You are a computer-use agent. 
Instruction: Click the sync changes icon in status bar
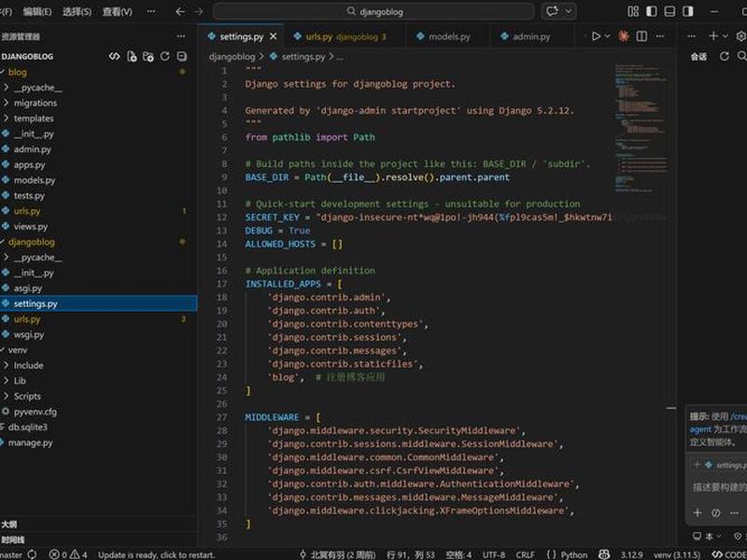click(x=32, y=554)
